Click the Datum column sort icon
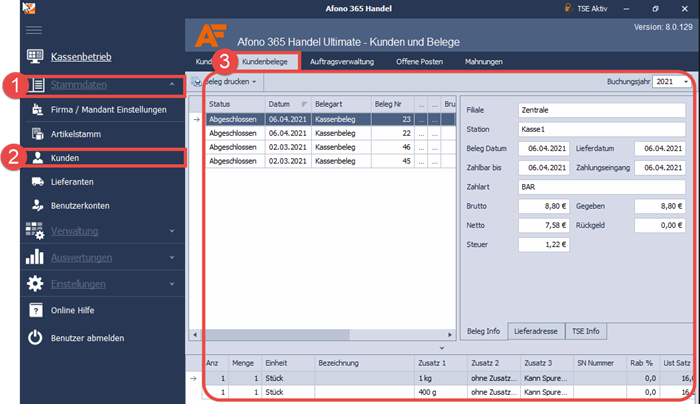 tap(304, 104)
